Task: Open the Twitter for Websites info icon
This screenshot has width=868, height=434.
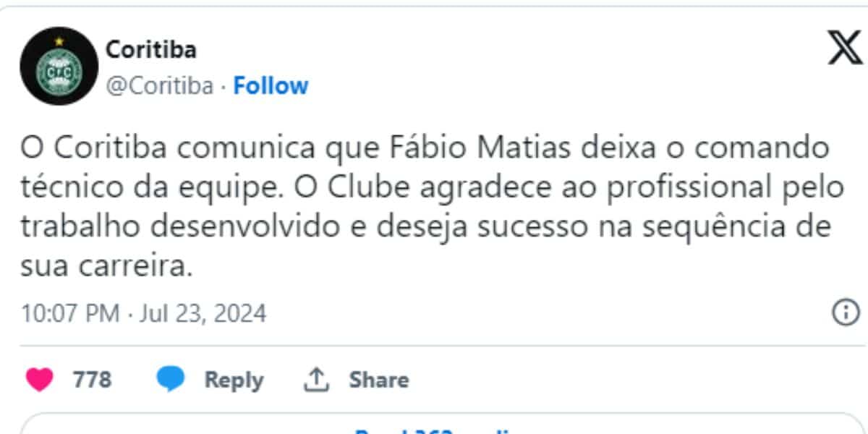Action: 845,313
